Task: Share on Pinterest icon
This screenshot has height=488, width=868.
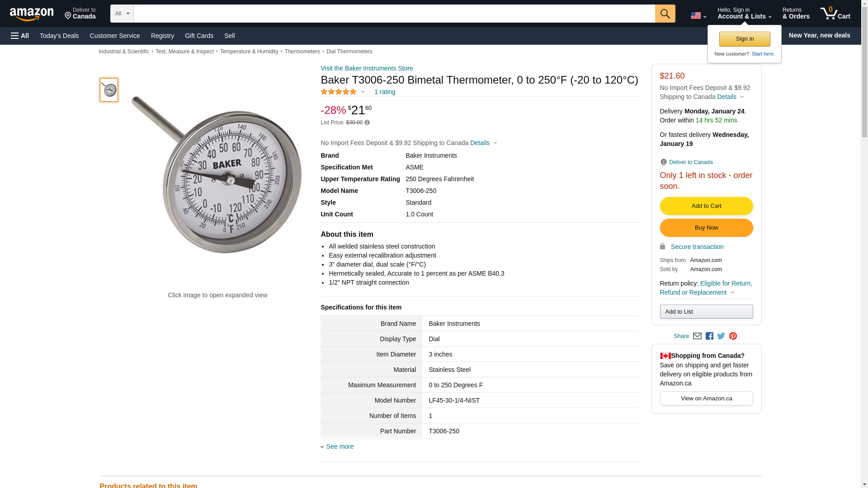Action: (733, 336)
